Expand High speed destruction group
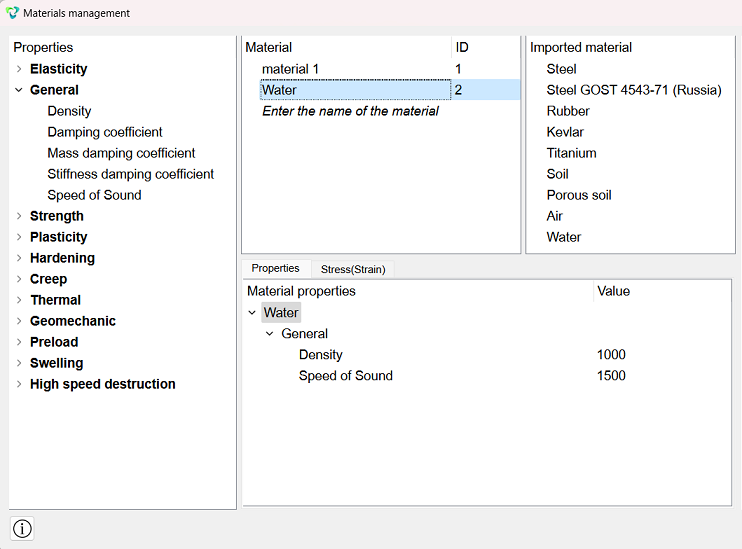The width and height of the screenshot is (742, 549). coord(19,384)
